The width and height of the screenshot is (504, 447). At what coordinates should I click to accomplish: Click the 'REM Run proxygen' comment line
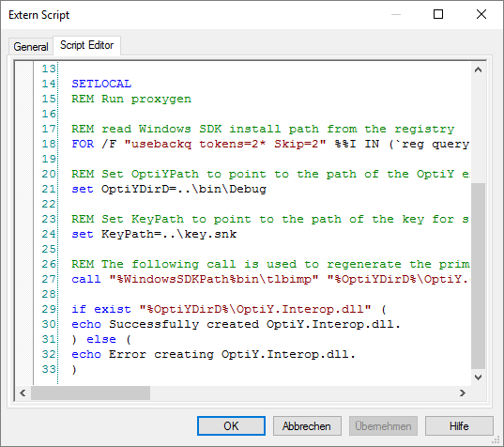pyautogui.click(x=131, y=99)
